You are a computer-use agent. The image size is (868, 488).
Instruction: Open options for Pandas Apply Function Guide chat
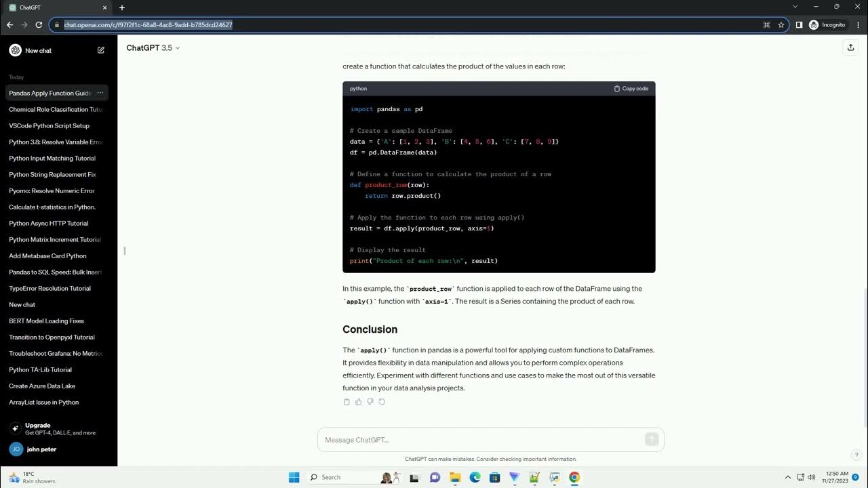[100, 93]
